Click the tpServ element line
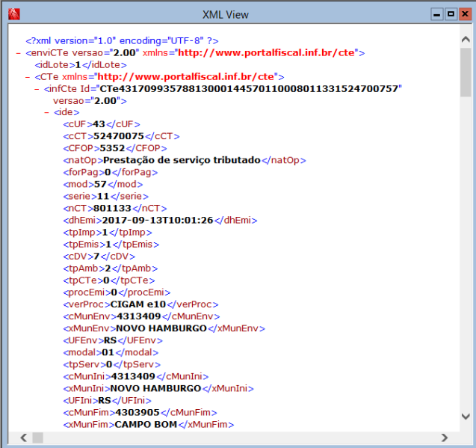The image size is (476, 448). pyautogui.click(x=112, y=364)
